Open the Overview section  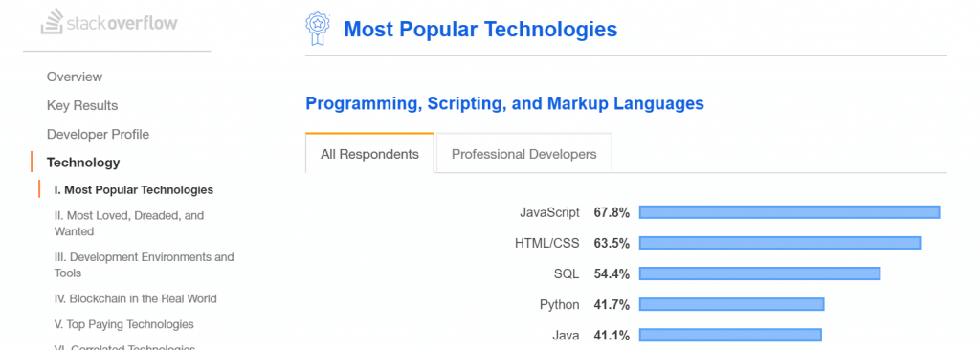point(75,77)
